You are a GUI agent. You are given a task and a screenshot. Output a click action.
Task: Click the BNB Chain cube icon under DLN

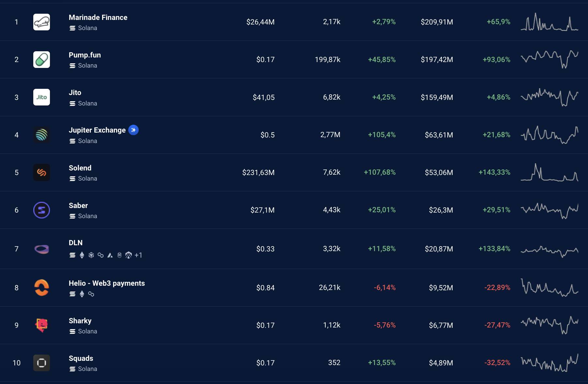[91, 255]
